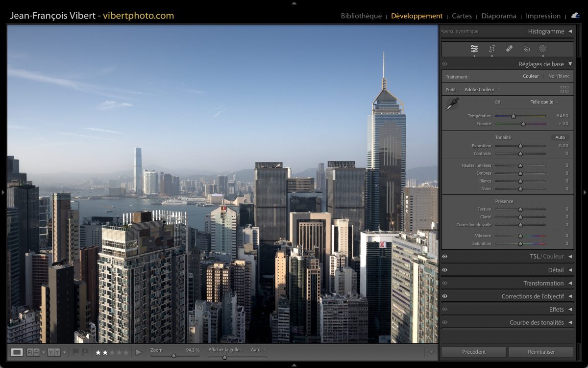The width and height of the screenshot is (588, 368).
Task: Click the Réinitialiser button
Action: tap(541, 352)
